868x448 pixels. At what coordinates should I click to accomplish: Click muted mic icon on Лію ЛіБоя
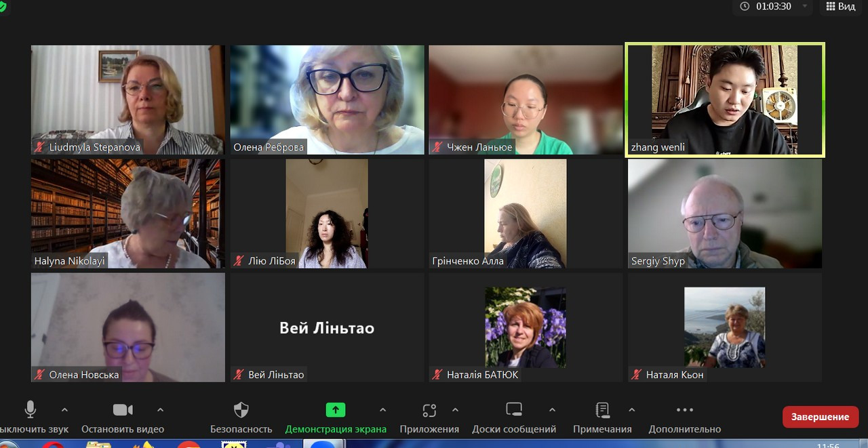[x=239, y=261]
